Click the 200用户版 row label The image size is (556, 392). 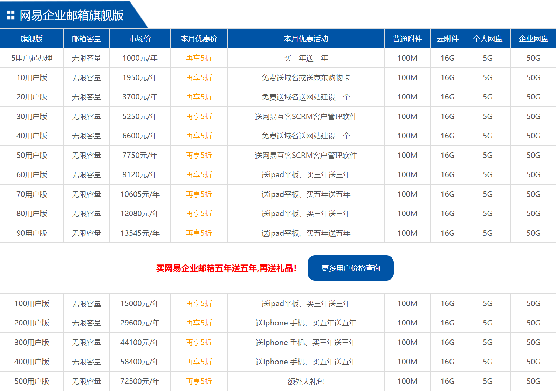(32, 323)
